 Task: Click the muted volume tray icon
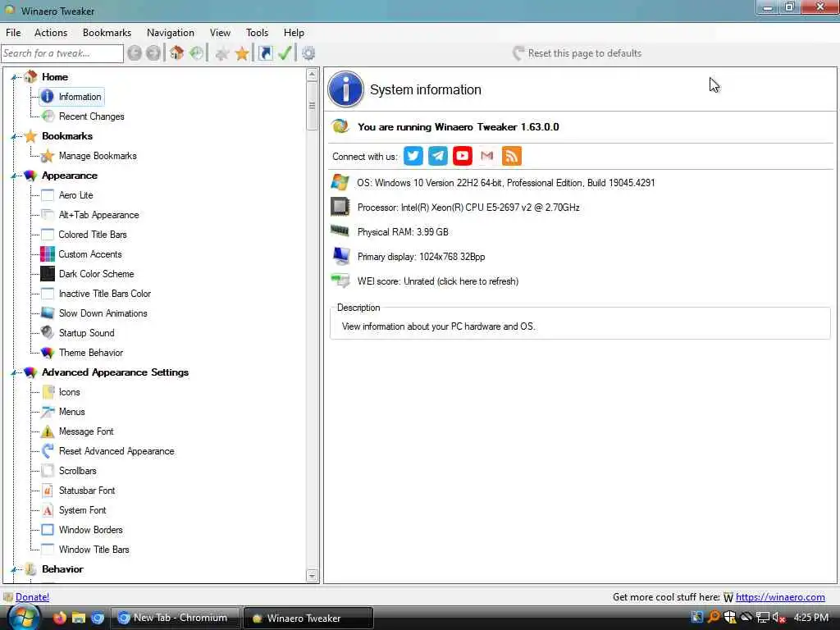778,618
